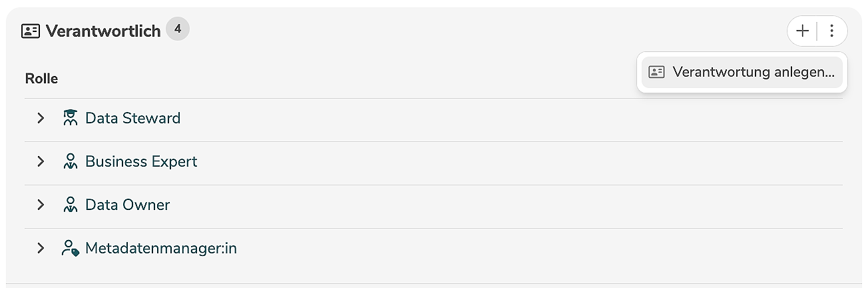Click the Verantwortlich section title

pyautogui.click(x=103, y=31)
